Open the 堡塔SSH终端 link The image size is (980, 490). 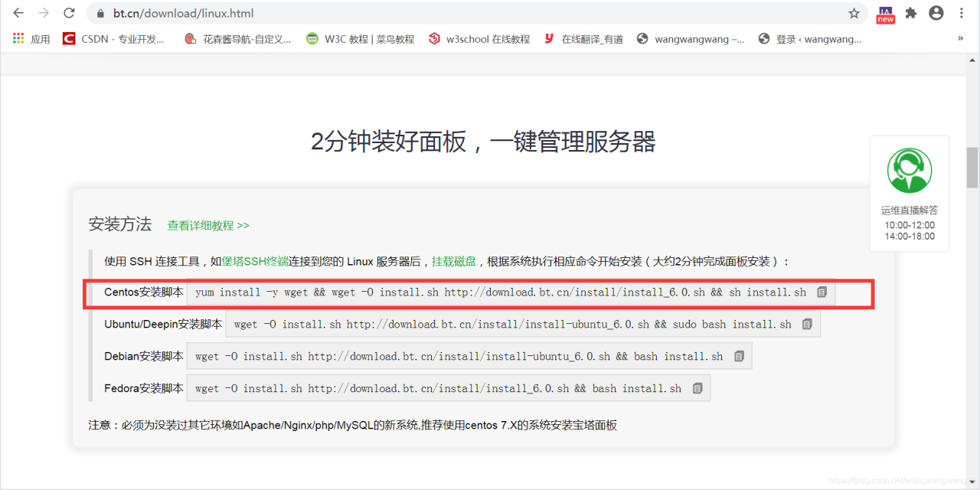[255, 262]
